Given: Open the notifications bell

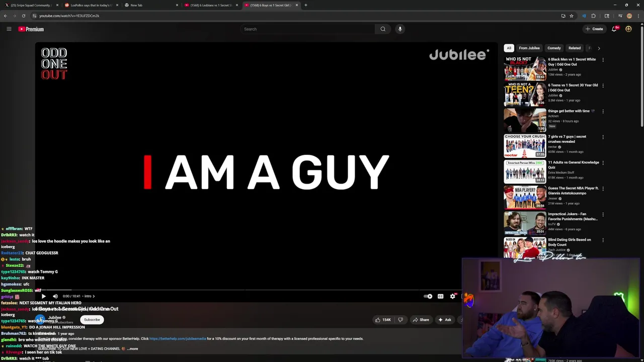Looking at the screenshot, I should [614, 29].
